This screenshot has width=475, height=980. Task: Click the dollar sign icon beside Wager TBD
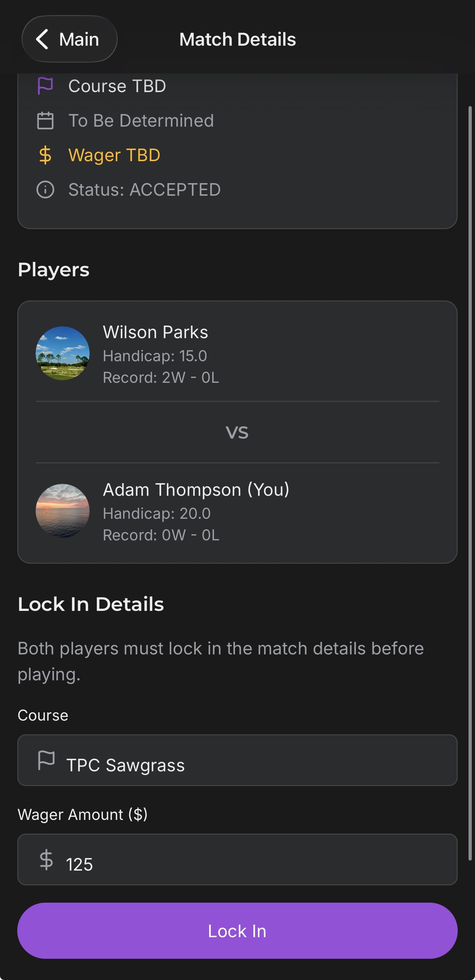(45, 155)
